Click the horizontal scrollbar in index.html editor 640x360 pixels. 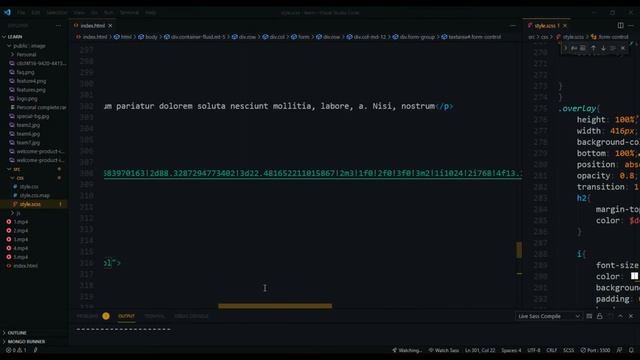point(275,306)
